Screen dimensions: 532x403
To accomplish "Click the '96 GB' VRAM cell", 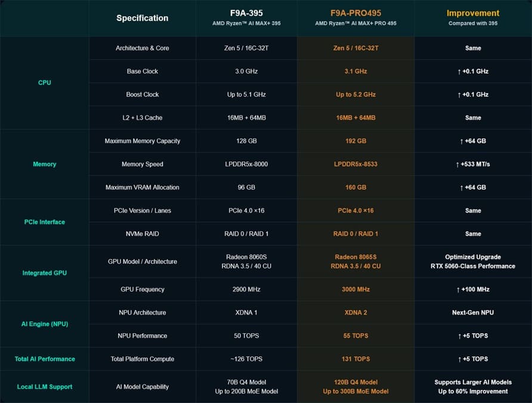I will (246, 187).
